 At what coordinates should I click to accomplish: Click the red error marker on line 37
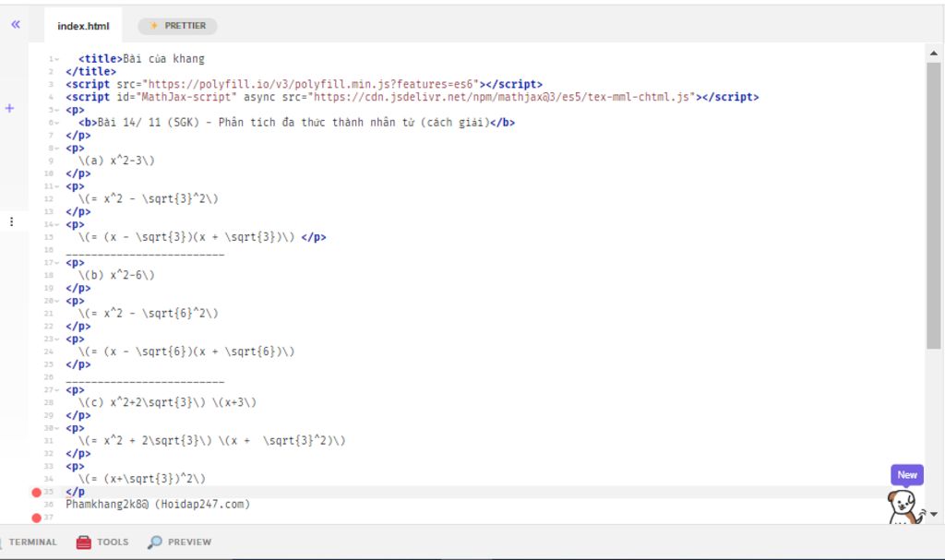pos(37,518)
